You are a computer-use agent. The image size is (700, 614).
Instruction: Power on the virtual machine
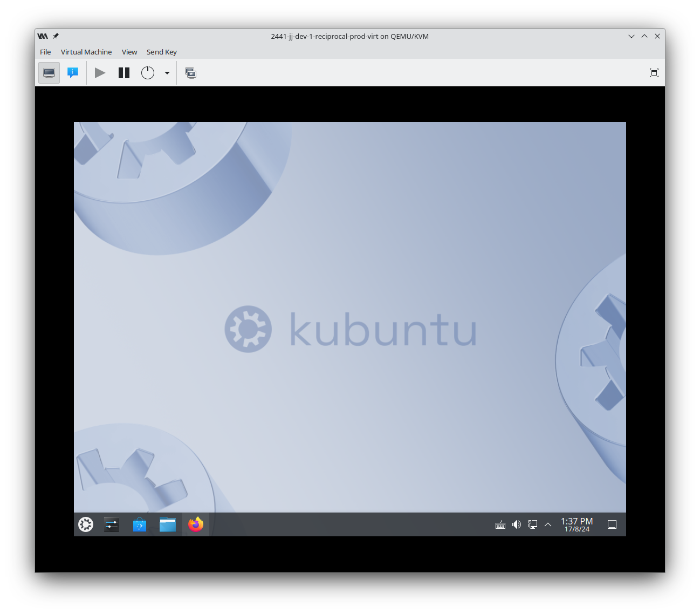click(100, 73)
